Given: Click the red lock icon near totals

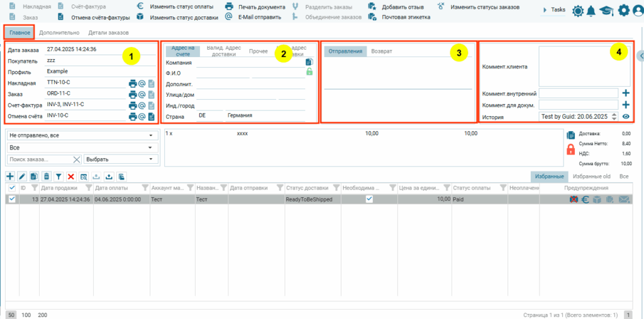Looking at the screenshot, I should click(x=570, y=149).
